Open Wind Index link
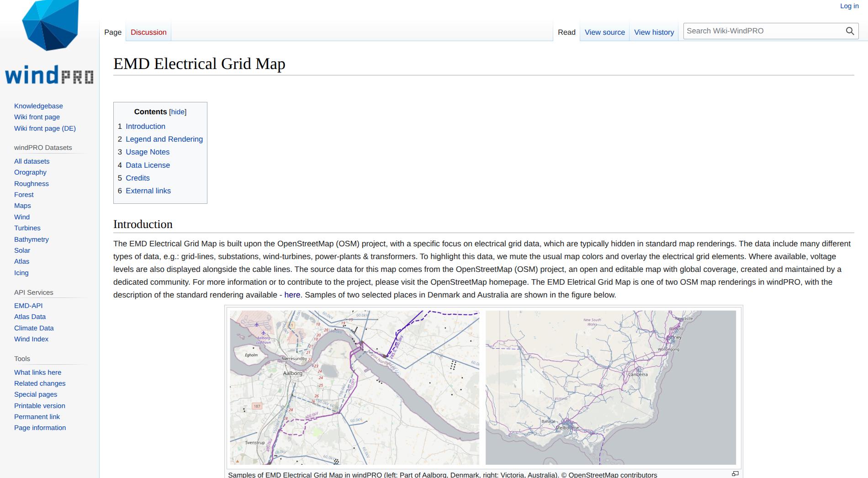 click(x=31, y=339)
